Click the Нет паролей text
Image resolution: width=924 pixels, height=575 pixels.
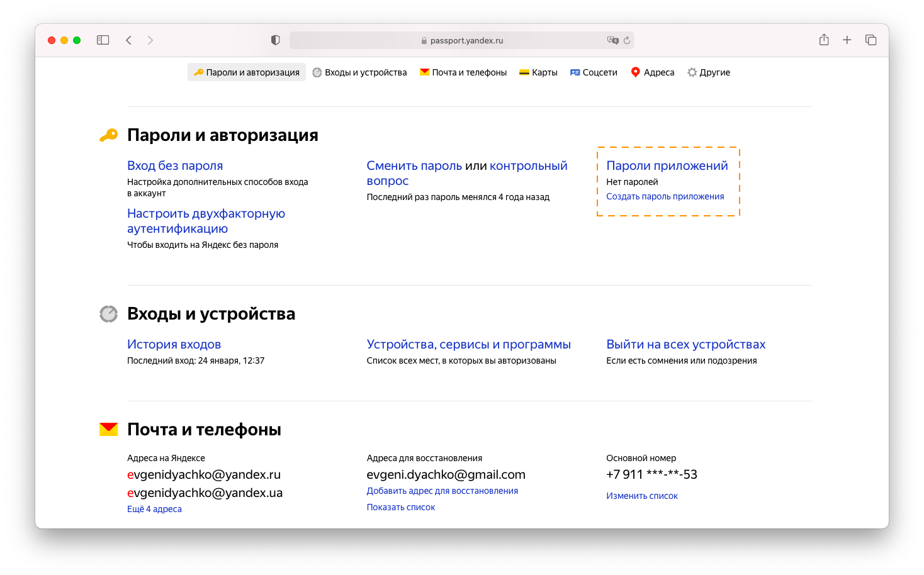pyautogui.click(x=632, y=182)
